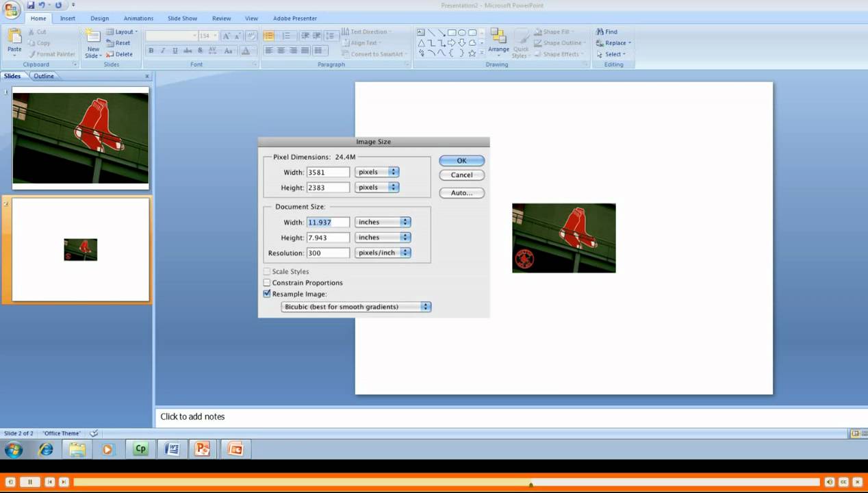Screen dimensions: 868x493
Task: Open the Bicubic resample method dropdown
Action: click(x=356, y=307)
